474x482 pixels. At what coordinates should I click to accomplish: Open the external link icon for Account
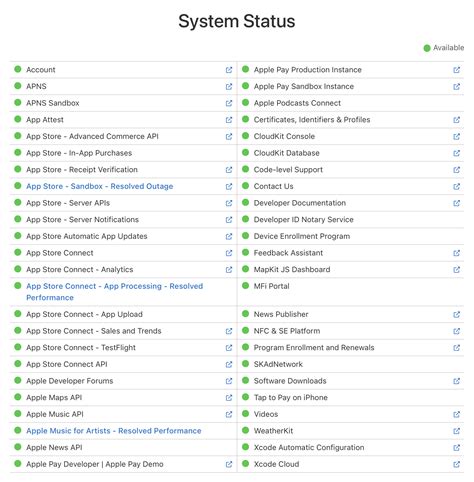pos(229,70)
